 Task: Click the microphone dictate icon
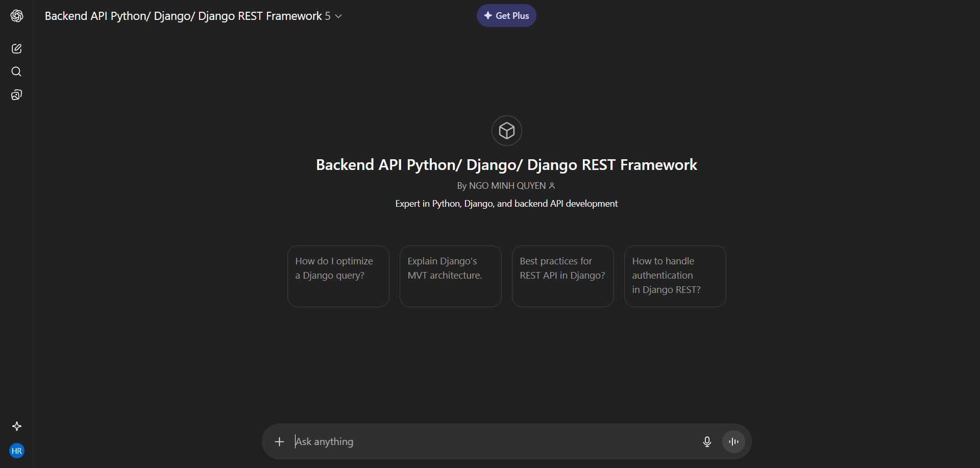point(707,441)
